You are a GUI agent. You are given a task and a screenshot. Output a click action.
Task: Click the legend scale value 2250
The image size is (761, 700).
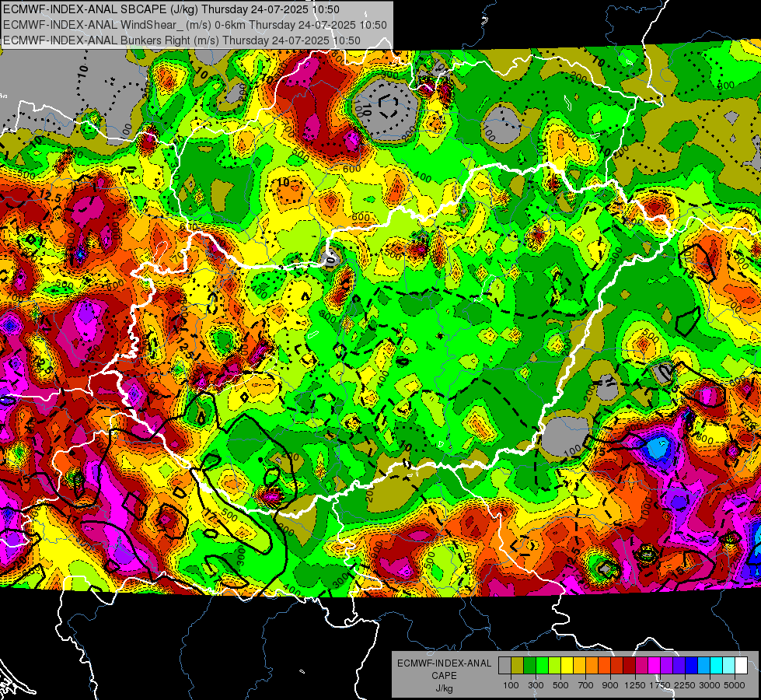pyautogui.click(x=686, y=685)
